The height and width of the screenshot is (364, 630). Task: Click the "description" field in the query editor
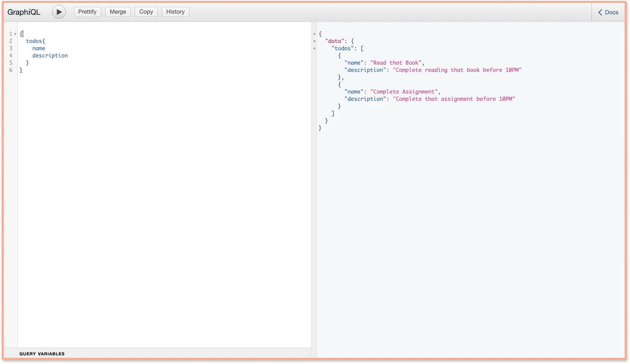(50, 56)
